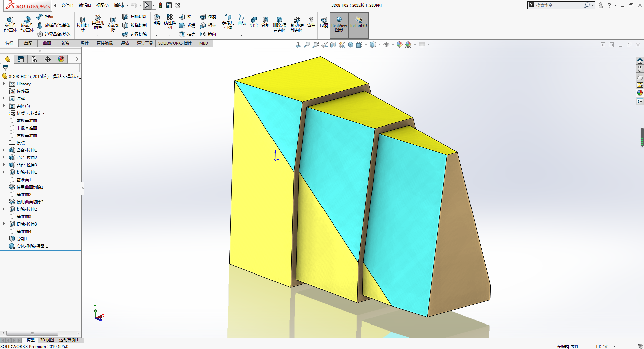Open Hide/Show Items dropdown arrow
The width and height of the screenshot is (644, 349).
(393, 45)
